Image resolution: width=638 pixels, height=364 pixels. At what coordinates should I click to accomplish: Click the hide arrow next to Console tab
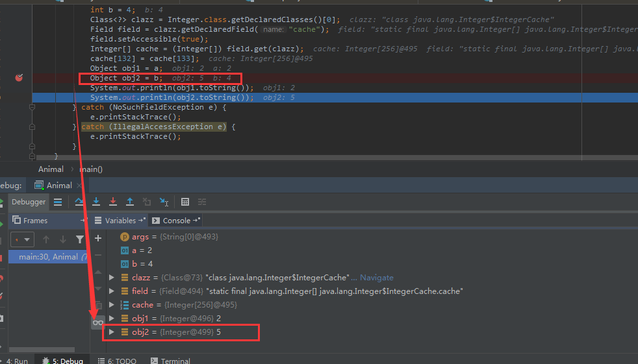point(196,220)
